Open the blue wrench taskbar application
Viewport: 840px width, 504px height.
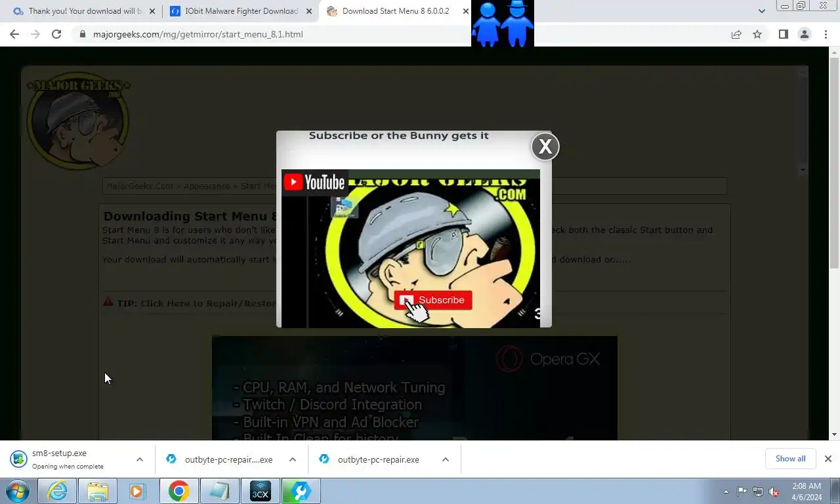(x=301, y=491)
